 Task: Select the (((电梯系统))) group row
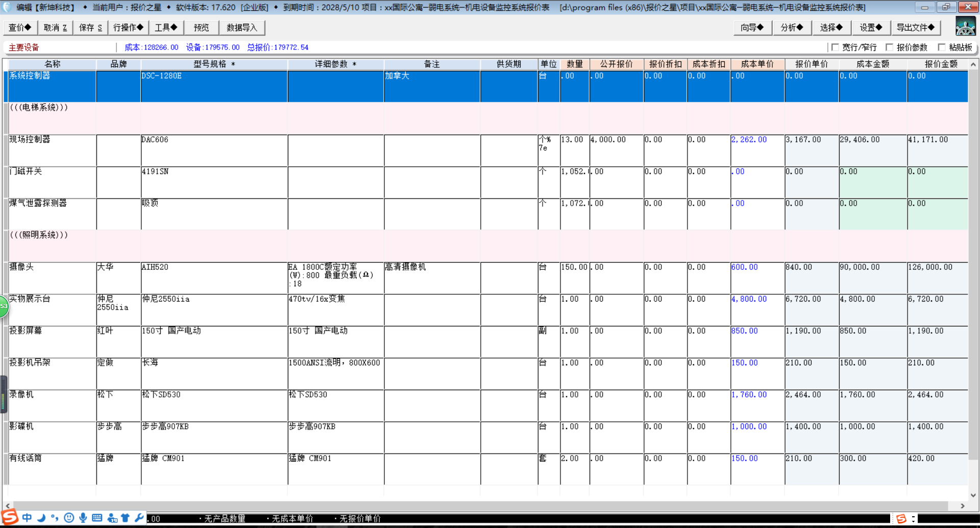click(x=487, y=118)
